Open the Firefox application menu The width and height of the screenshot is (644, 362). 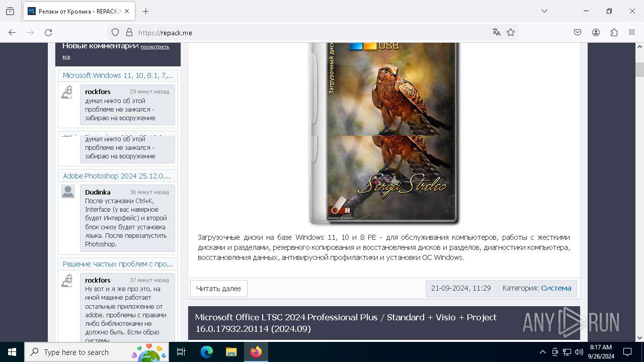[x=632, y=32]
